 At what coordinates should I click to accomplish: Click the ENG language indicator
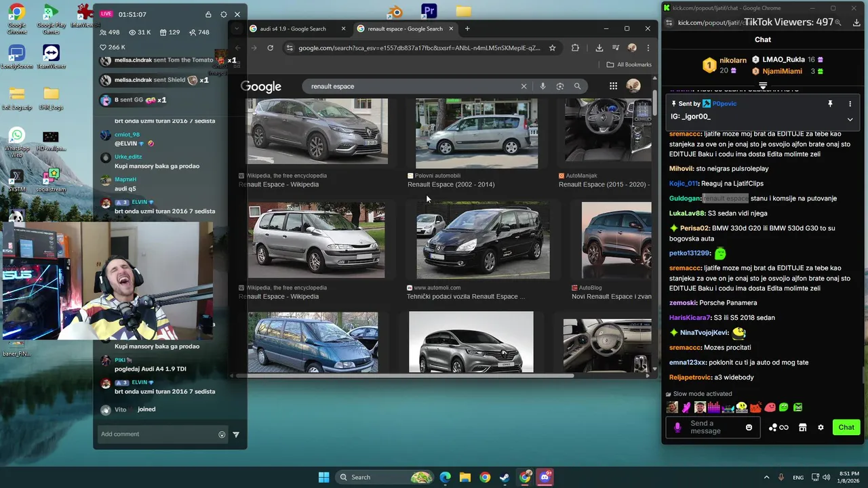coord(798,477)
